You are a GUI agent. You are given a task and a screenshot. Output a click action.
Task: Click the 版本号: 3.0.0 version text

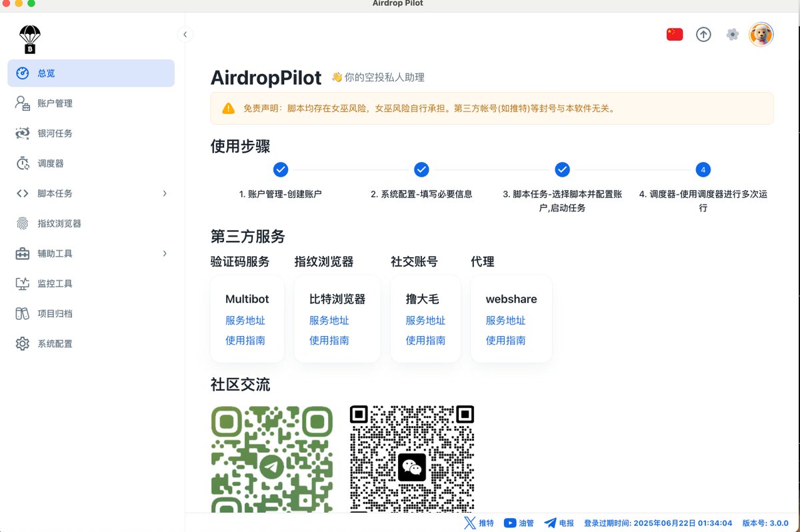point(765,523)
